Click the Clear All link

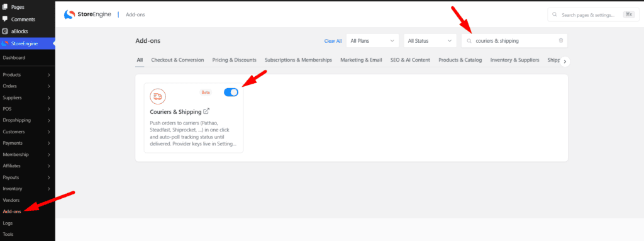[x=333, y=41]
